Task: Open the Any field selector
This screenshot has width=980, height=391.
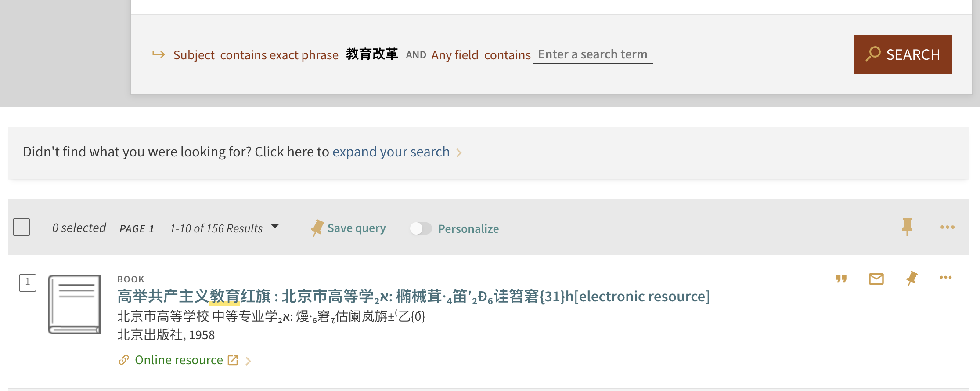Action: [455, 55]
